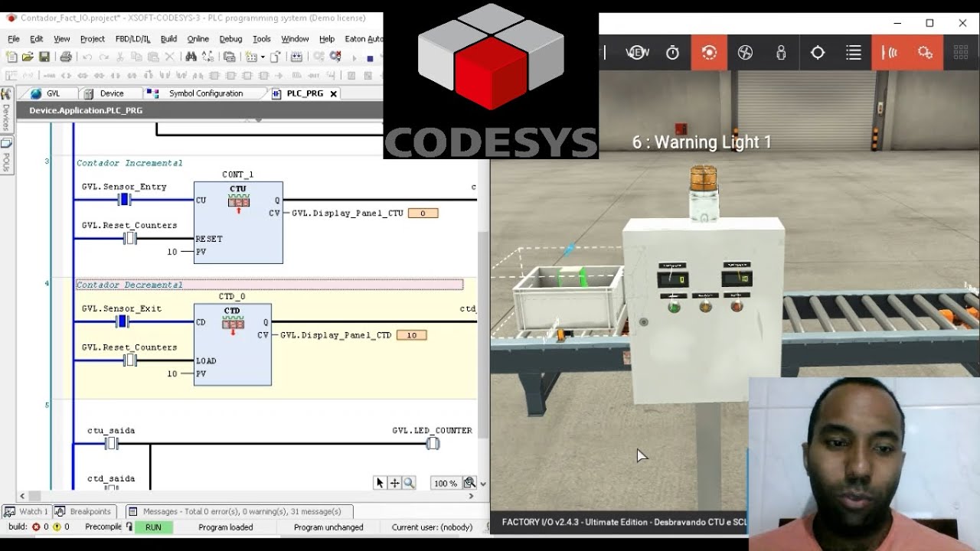Toggle the Factory I/O sensors tags icon

(x=890, y=52)
